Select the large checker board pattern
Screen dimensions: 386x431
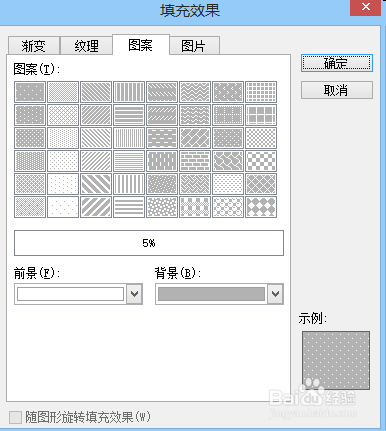[261, 161]
